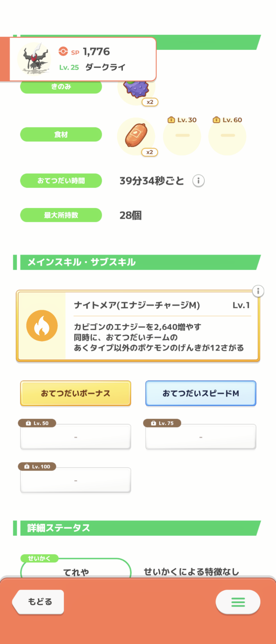The height and width of the screenshot is (644, 276).
Task: Tap the sausage ingredient icon
Action: coord(136,136)
